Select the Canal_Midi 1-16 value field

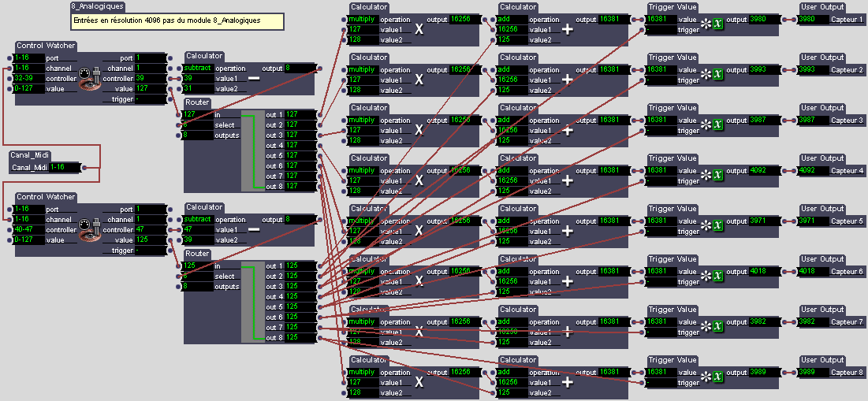click(65, 167)
